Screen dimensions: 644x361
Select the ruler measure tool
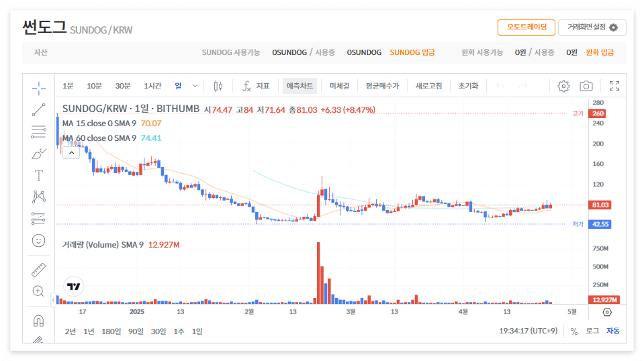(38, 270)
